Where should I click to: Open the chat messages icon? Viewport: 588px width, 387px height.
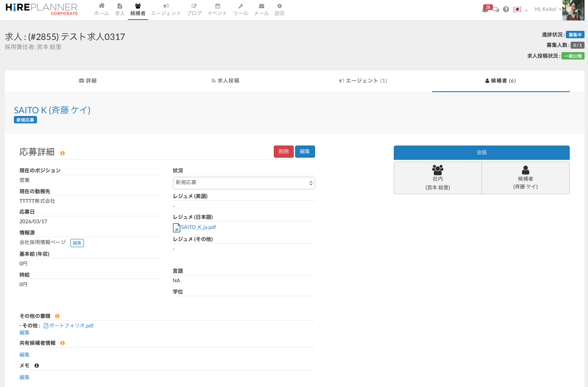click(496, 10)
